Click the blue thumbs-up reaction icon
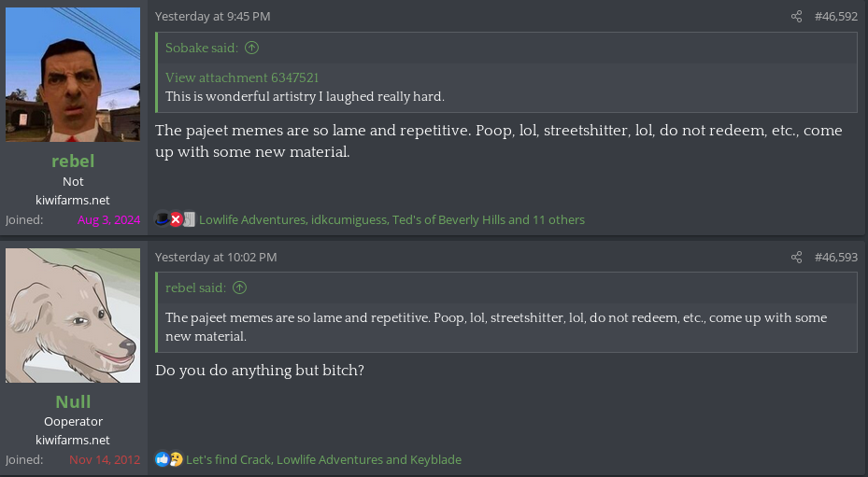This screenshot has height=477, width=868. click(x=163, y=459)
